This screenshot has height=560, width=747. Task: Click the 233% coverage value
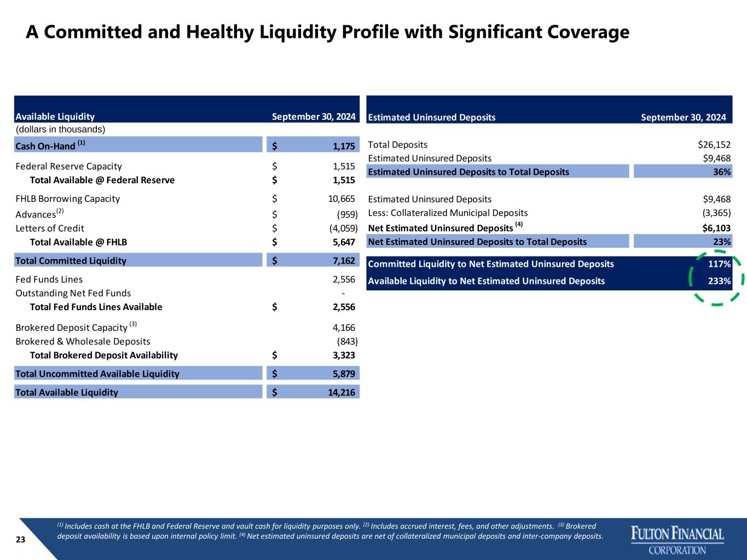(x=720, y=281)
